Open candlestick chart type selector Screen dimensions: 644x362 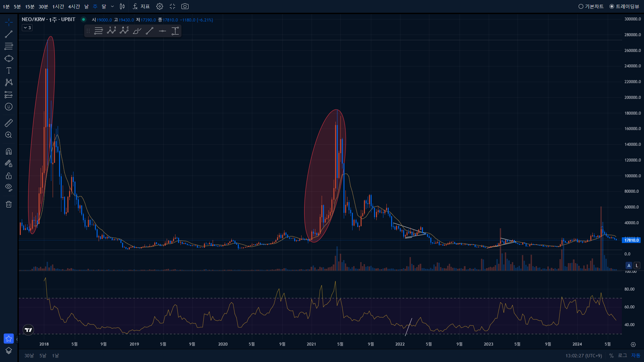click(122, 6)
